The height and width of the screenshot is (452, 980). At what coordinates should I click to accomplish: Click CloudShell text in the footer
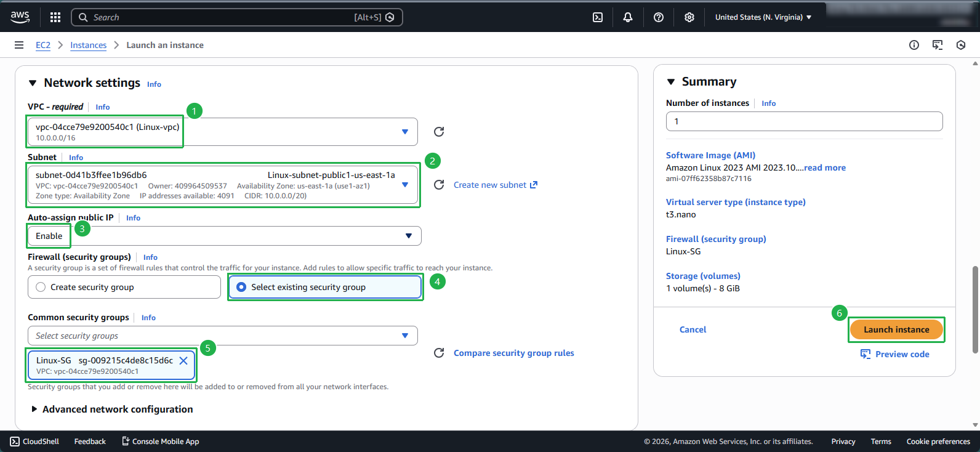tap(41, 442)
